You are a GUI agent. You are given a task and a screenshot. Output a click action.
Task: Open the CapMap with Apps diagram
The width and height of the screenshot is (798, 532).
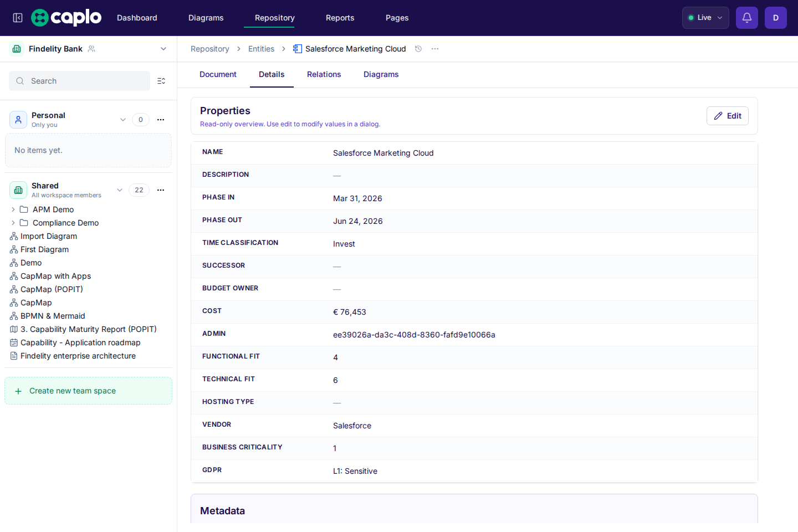[x=55, y=276]
